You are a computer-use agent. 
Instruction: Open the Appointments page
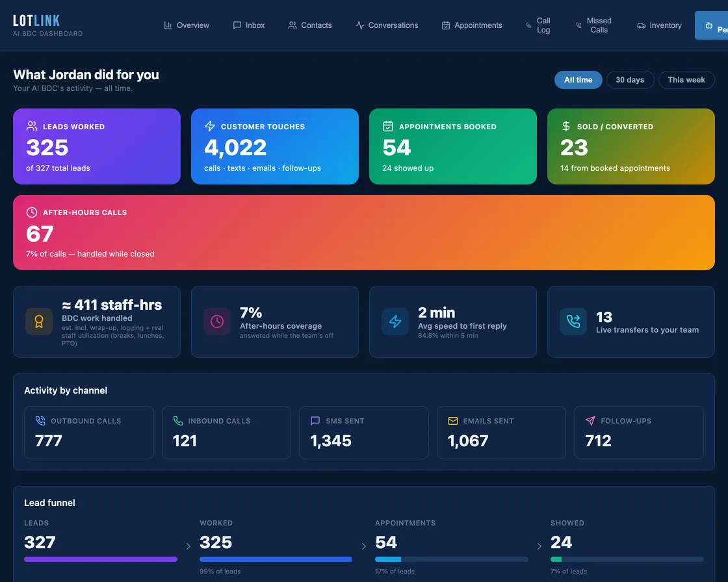click(472, 25)
